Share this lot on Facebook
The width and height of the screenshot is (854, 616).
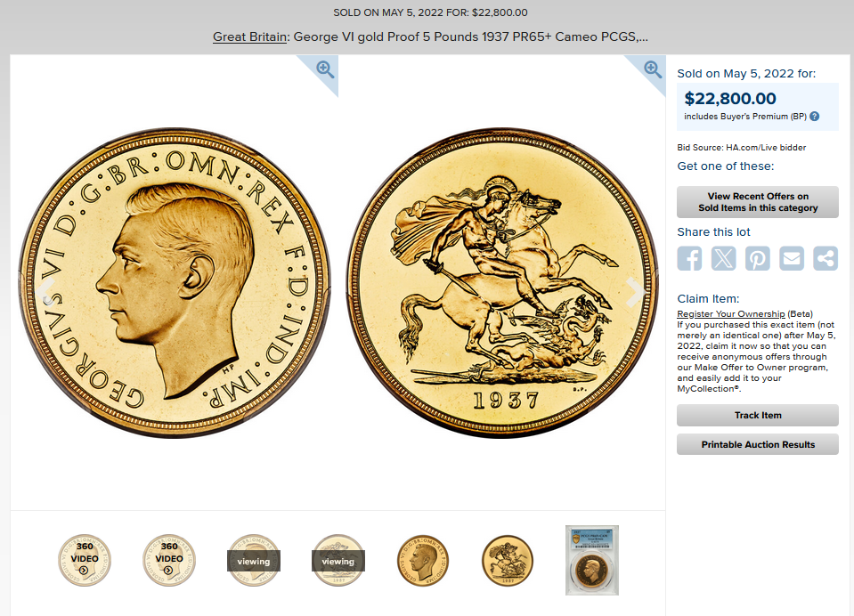coord(689,258)
